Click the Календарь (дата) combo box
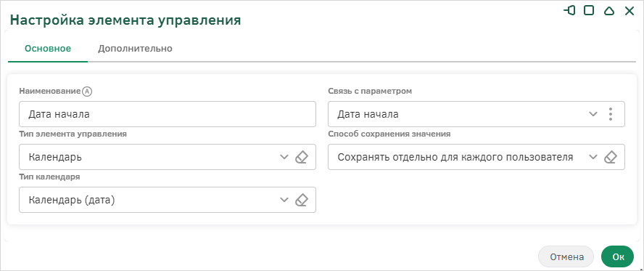 coord(168,200)
